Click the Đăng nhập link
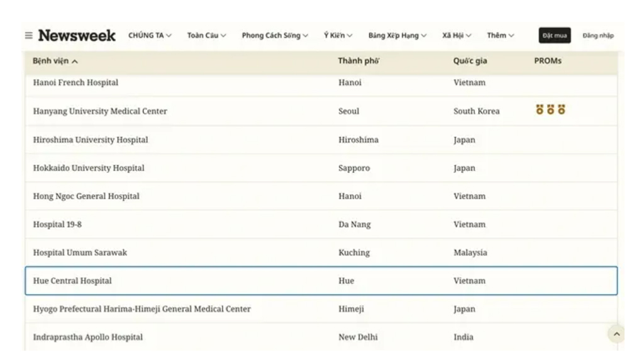Screen dimensions: 644x362 [598, 36]
